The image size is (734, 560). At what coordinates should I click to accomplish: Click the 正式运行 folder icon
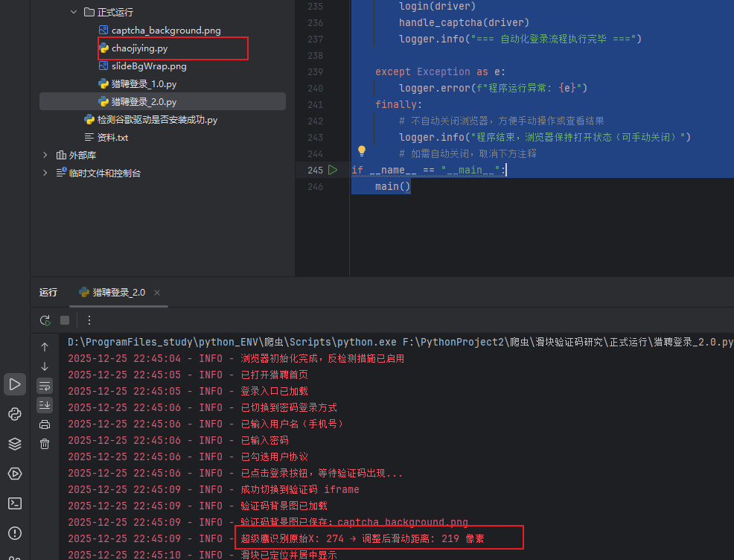click(x=89, y=12)
